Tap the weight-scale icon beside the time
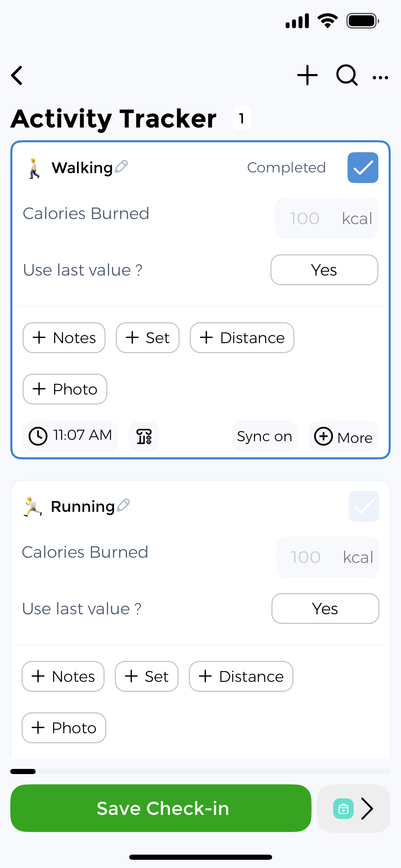 point(144,436)
